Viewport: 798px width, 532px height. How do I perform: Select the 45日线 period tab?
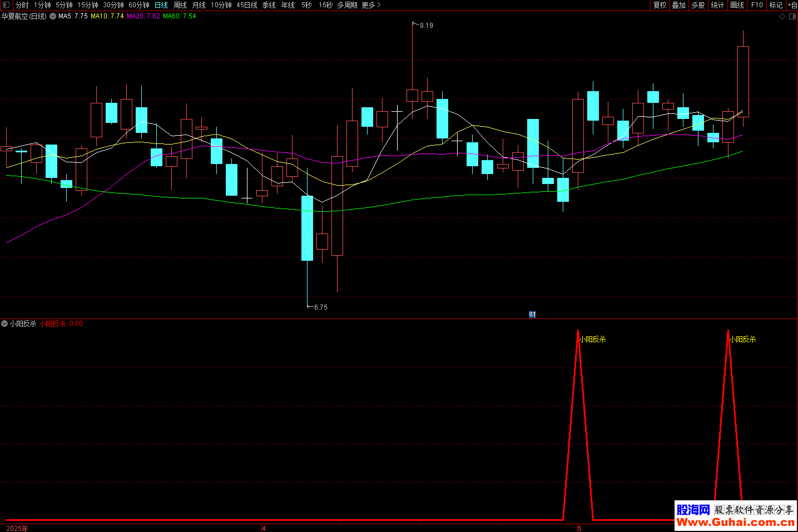click(x=247, y=5)
